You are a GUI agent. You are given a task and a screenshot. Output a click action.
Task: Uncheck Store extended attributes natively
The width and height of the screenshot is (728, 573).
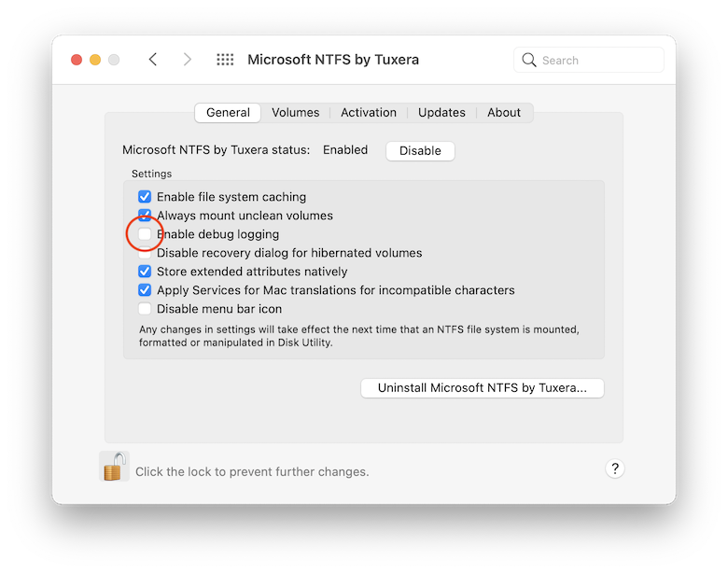(145, 272)
